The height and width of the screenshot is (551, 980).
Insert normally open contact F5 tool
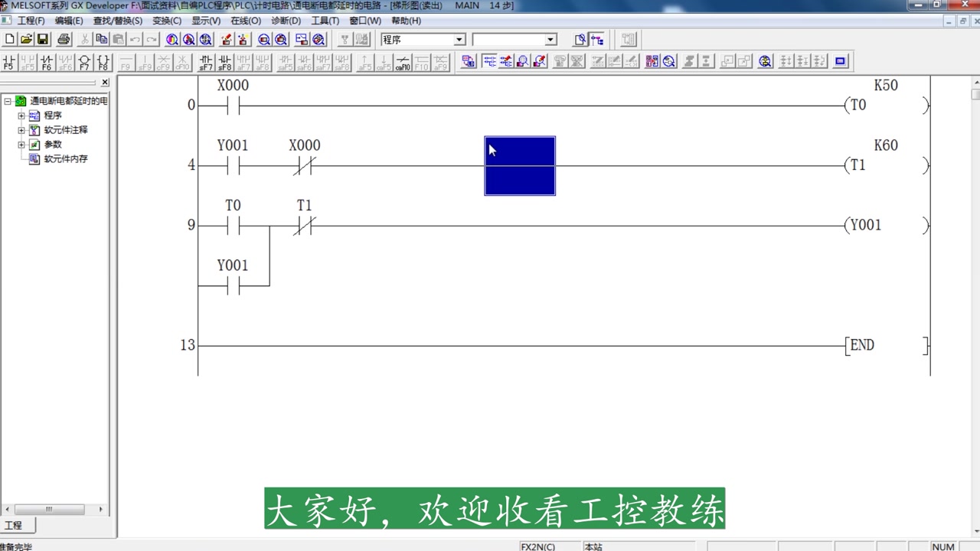click(9, 62)
